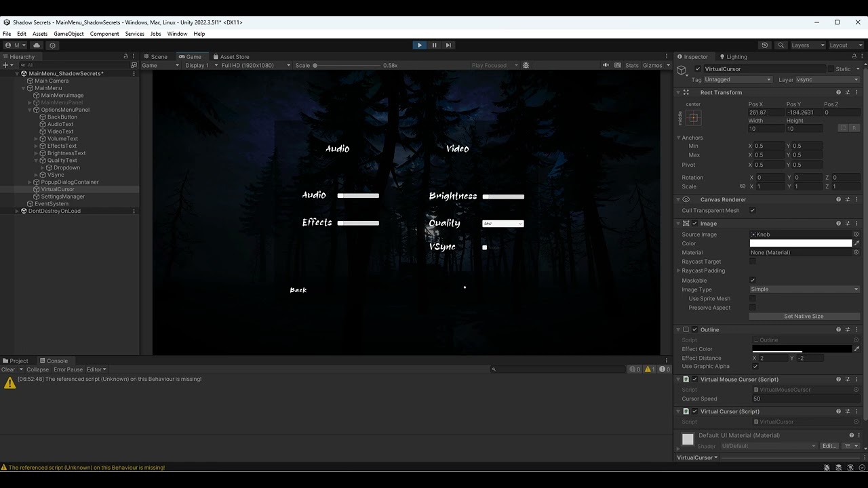Open the GameObject menu
The width and height of the screenshot is (868, 488).
[68, 33]
